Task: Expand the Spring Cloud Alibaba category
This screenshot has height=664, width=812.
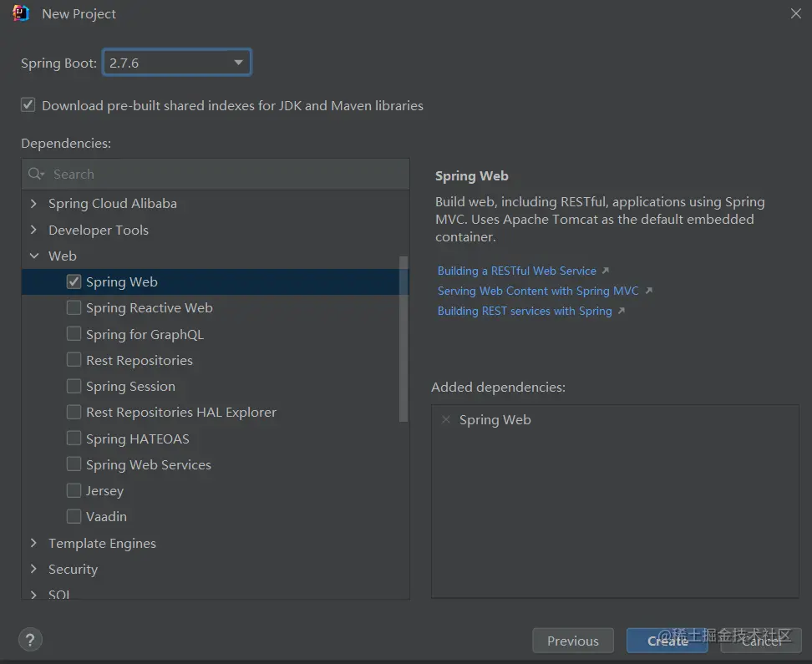Action: coord(33,204)
